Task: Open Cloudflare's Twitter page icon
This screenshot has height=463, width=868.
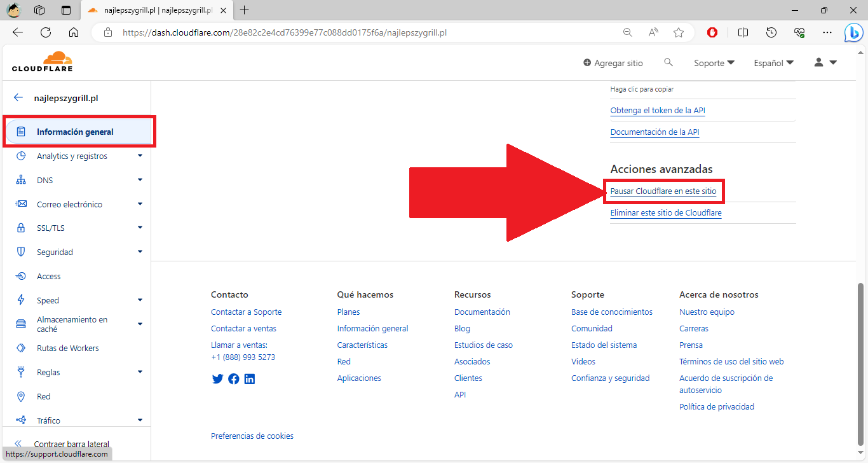Action: point(217,379)
